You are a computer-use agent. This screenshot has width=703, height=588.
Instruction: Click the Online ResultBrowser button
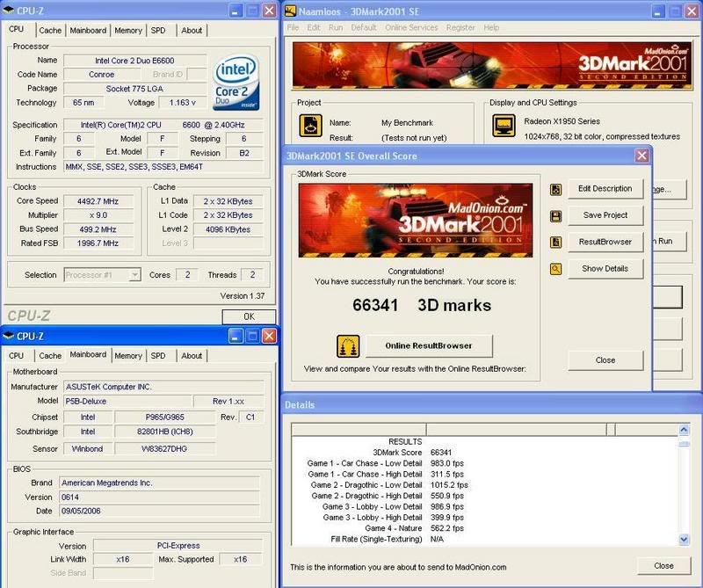pyautogui.click(x=429, y=345)
